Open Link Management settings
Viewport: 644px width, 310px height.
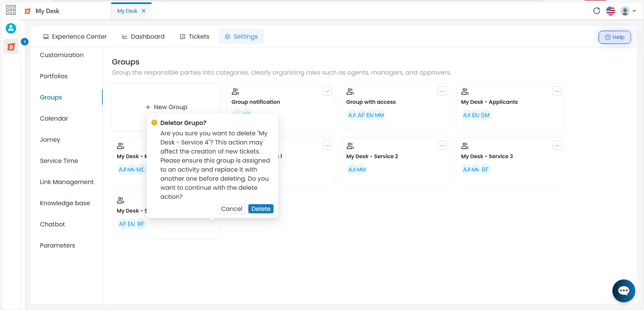click(67, 182)
